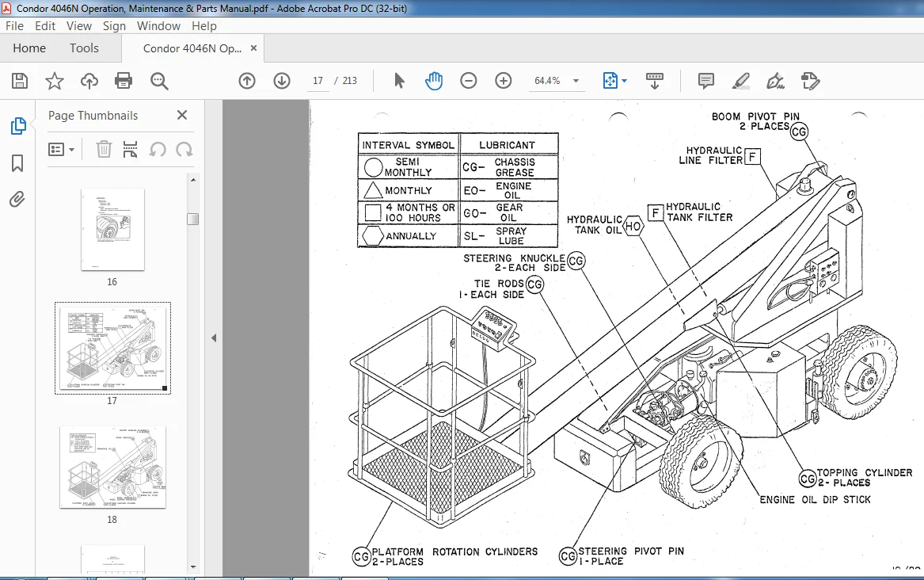
Task: Go to the previous page
Action: click(x=247, y=81)
